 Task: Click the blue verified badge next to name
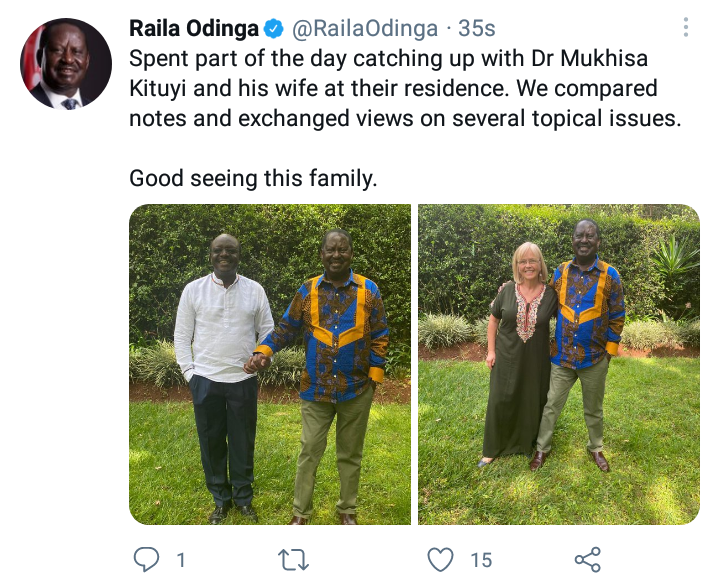(274, 29)
